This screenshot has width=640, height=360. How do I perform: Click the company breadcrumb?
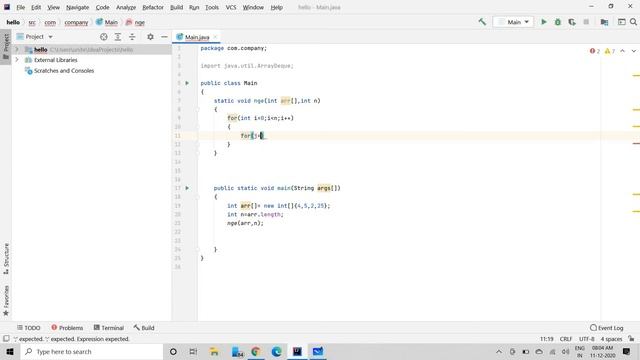pos(76,22)
